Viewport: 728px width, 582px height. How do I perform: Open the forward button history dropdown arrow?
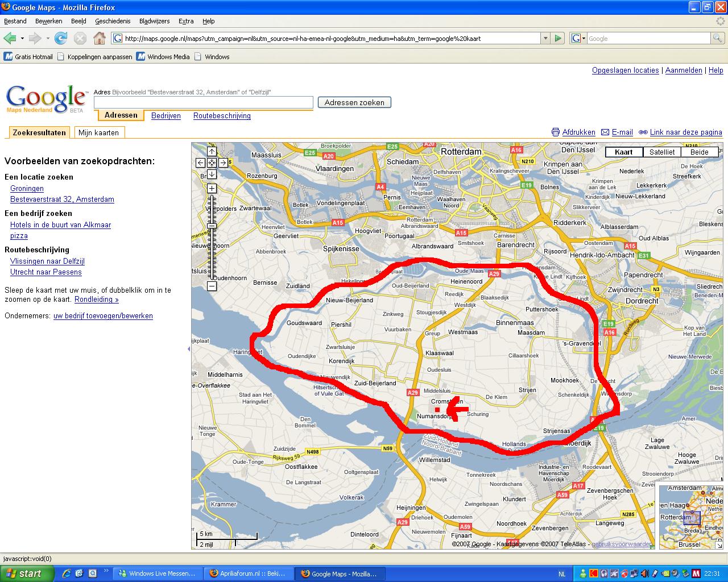point(48,38)
